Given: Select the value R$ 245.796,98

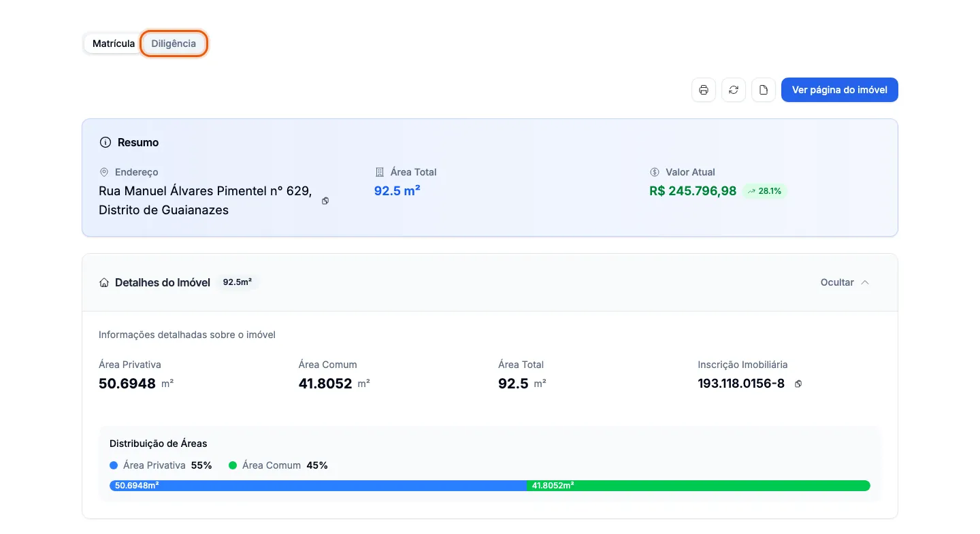Looking at the screenshot, I should click(693, 191).
